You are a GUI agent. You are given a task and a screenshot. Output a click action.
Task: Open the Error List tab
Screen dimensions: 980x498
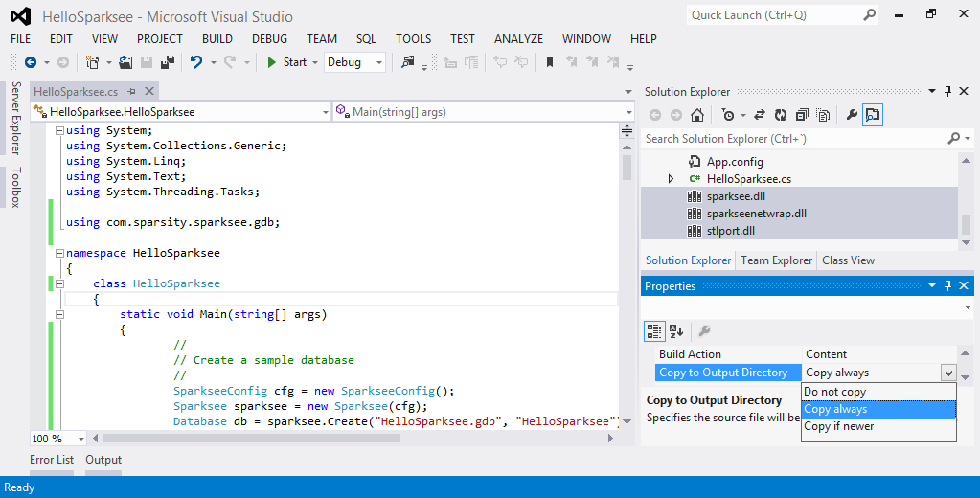tap(52, 460)
